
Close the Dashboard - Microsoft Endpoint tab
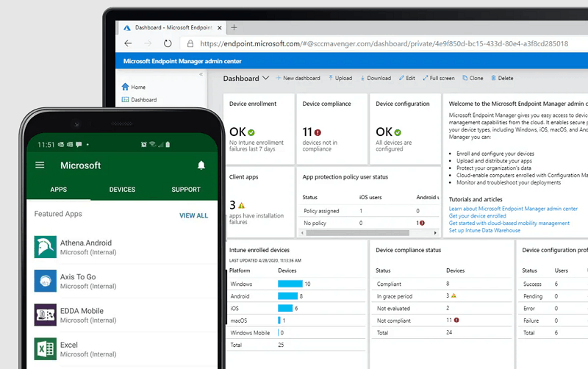[219, 28]
